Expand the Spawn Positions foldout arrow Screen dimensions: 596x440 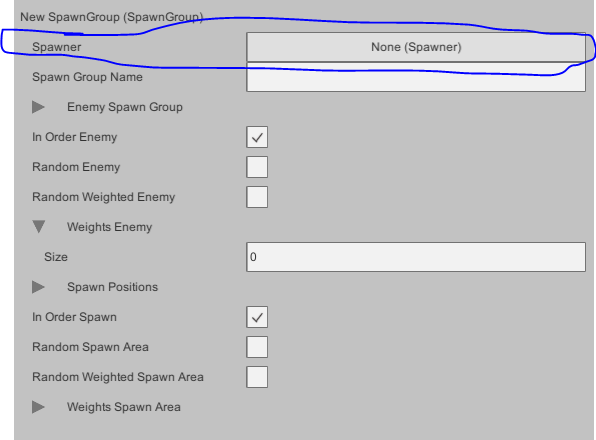coord(38,287)
